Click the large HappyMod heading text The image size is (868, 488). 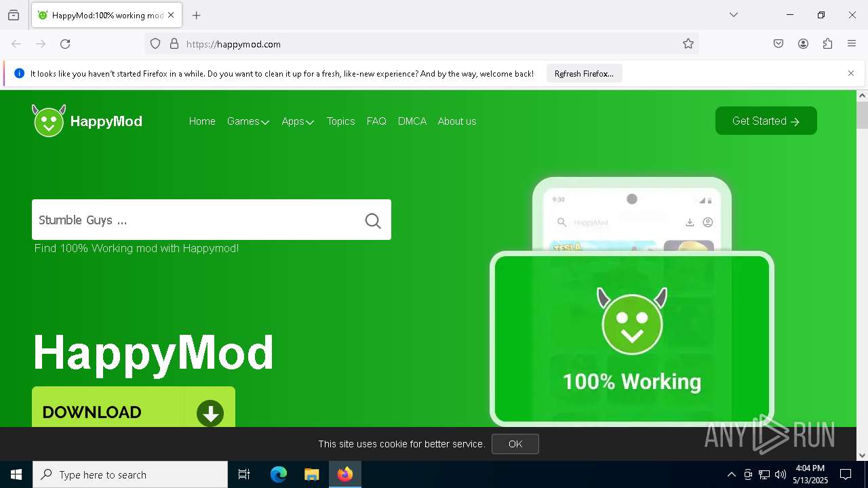[153, 352]
